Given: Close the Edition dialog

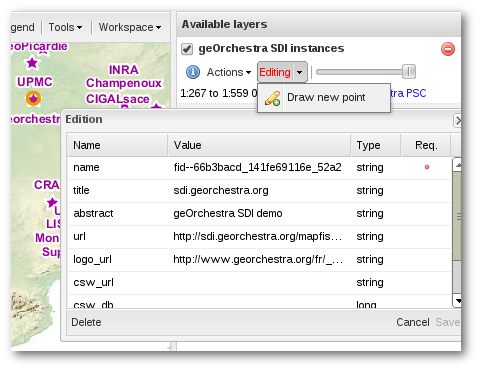Looking at the screenshot, I should [x=458, y=120].
